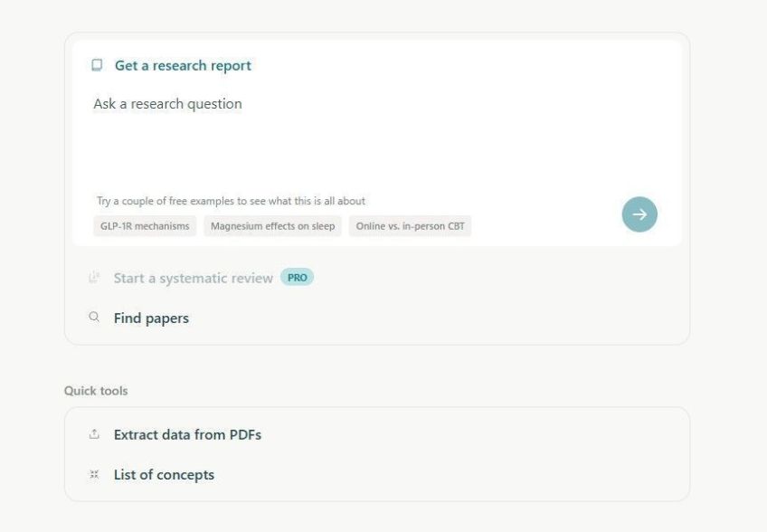Click the List of concepts icon
767x532 pixels.
pos(94,474)
